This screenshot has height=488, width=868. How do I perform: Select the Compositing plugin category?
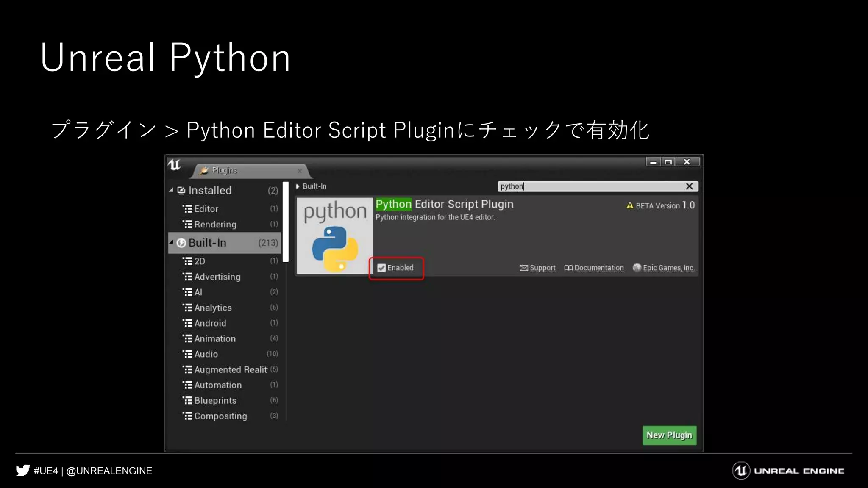[230, 416]
